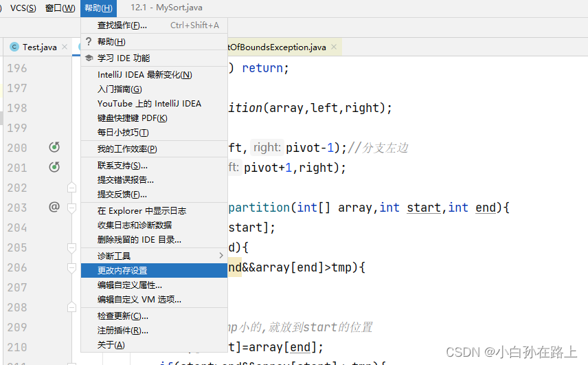Viewport: 588px width, 365px height.
Task: Click the Test.java class file icon
Action: [x=14, y=47]
